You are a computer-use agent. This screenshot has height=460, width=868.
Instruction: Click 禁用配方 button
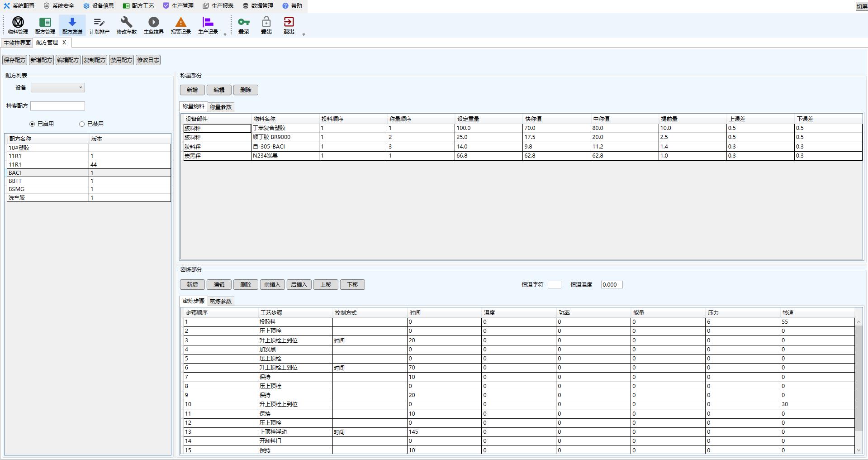pos(122,60)
